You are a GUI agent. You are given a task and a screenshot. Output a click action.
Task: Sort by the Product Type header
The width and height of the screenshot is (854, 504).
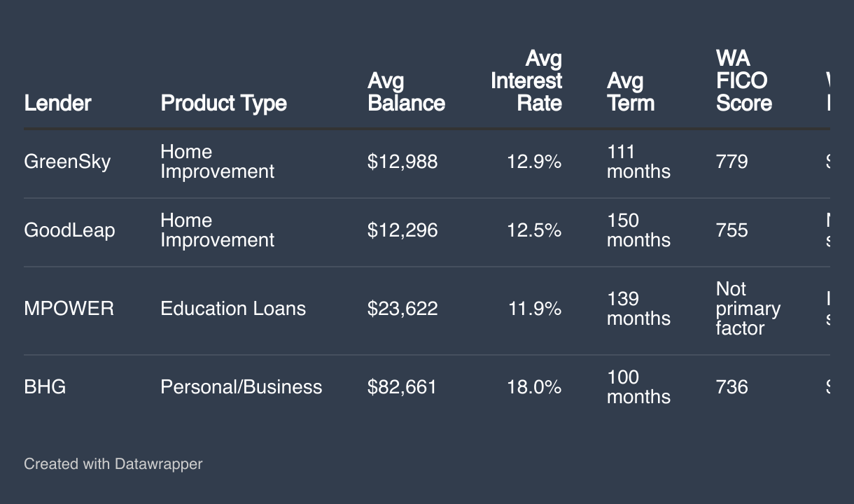click(223, 103)
